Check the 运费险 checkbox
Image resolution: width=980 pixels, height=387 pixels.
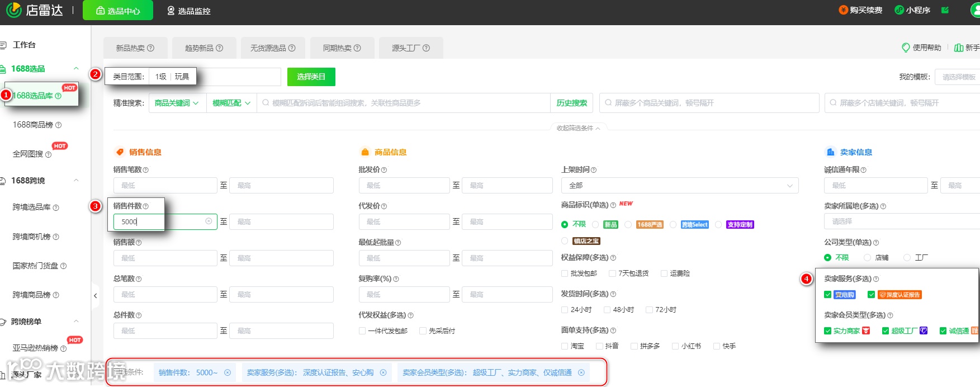click(x=664, y=273)
